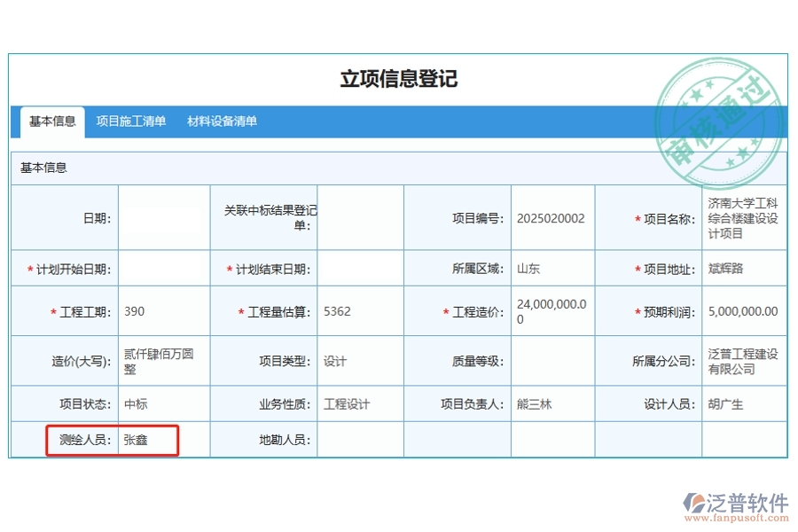Click the 项目负责人 field showing 熊三林
798x532 pixels.
(x=552, y=403)
